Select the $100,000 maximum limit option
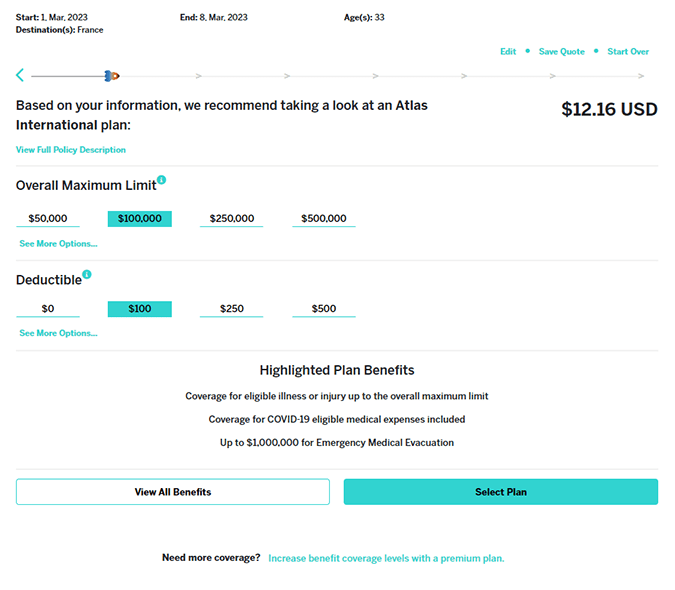The width and height of the screenshot is (675, 590). [x=140, y=219]
